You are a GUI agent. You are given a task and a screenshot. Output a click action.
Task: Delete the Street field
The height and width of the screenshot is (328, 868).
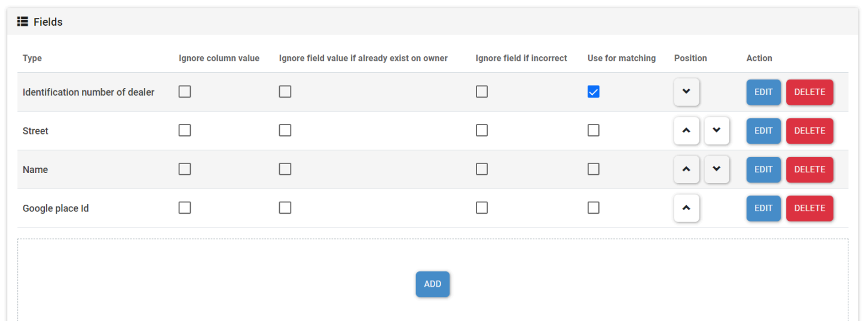[x=809, y=131]
